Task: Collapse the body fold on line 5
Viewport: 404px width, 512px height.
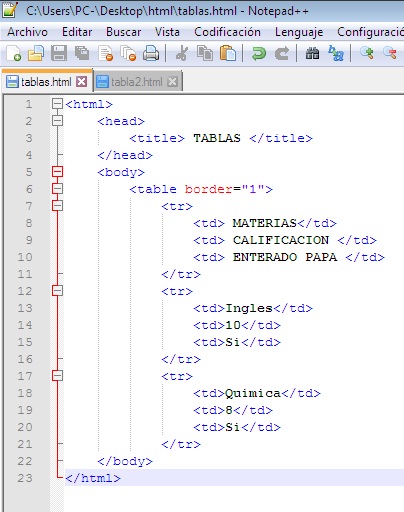Action: 57,172
